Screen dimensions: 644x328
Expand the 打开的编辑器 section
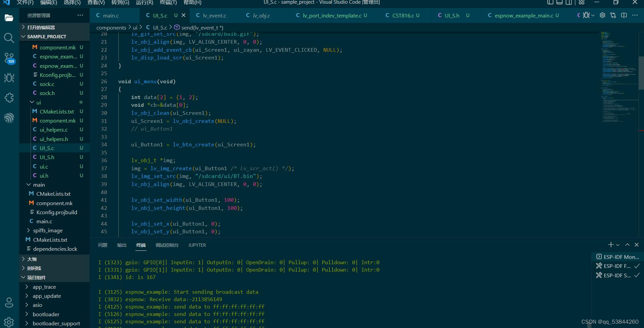coord(54,27)
